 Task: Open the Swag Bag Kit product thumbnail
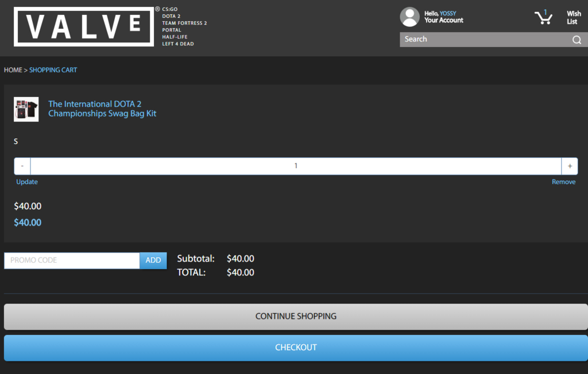26,110
